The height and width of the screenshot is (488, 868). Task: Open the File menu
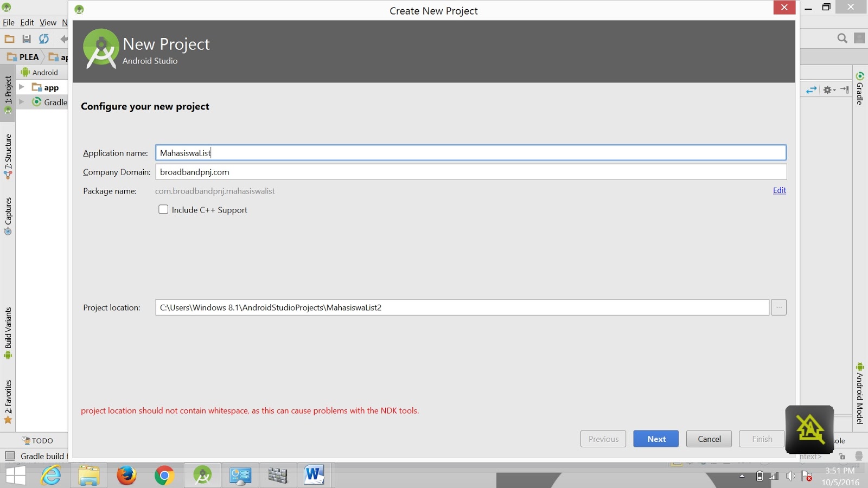[x=8, y=22]
